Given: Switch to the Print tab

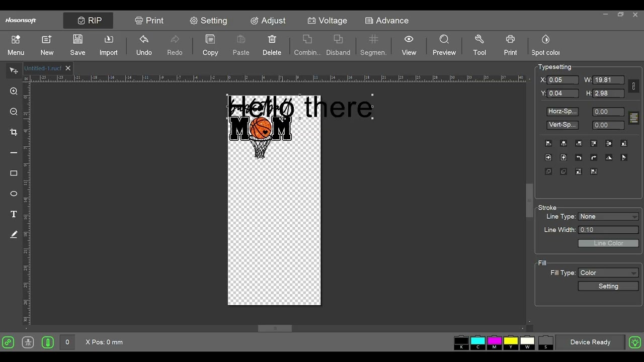Looking at the screenshot, I should pos(149,21).
